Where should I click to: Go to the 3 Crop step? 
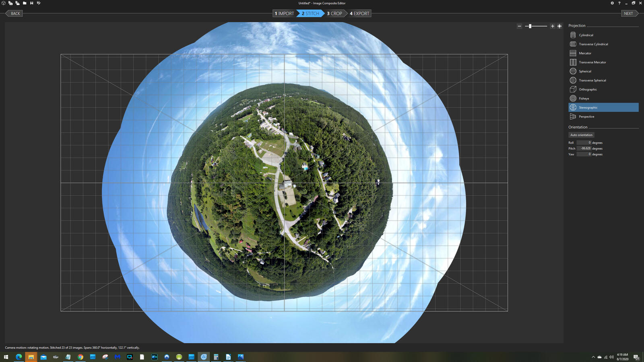(x=334, y=14)
